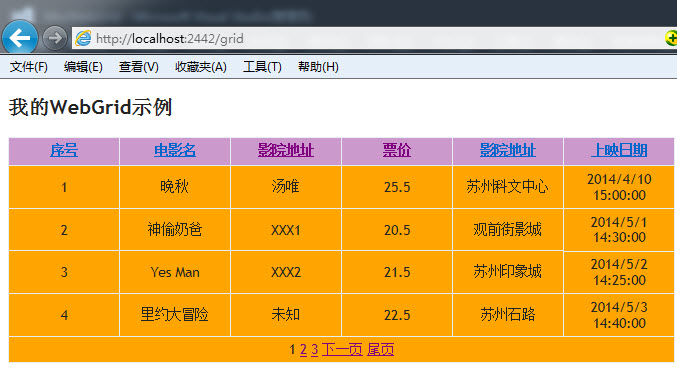Screen dimensions: 677x372
Task: Sort the grid by 电影名 column
Action: point(175,151)
